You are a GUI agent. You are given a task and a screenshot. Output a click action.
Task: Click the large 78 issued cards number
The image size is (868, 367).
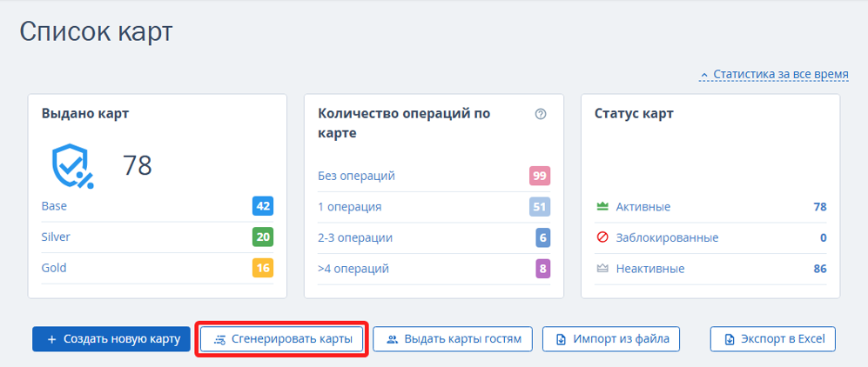tap(137, 164)
